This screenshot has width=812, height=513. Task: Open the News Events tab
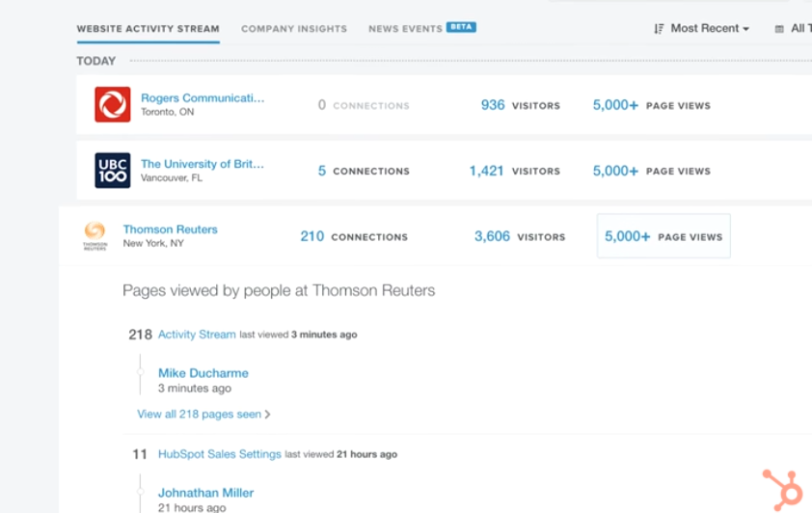(405, 29)
